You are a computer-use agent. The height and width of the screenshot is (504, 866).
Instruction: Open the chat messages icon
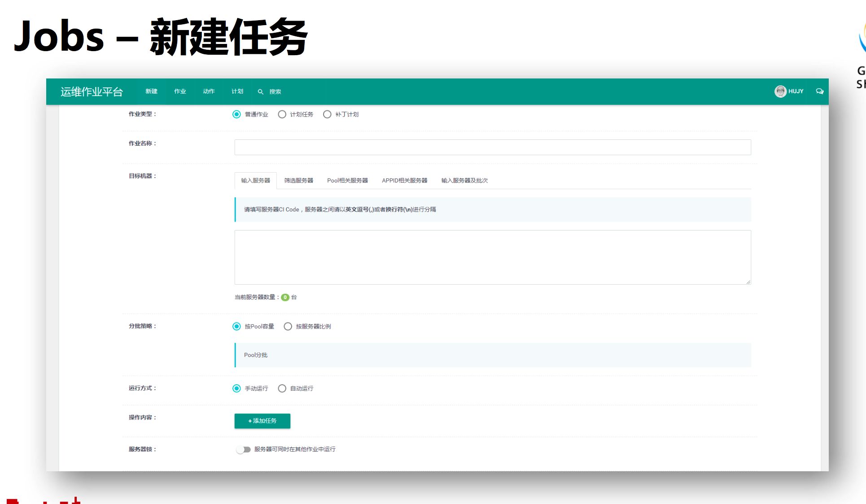click(x=819, y=91)
